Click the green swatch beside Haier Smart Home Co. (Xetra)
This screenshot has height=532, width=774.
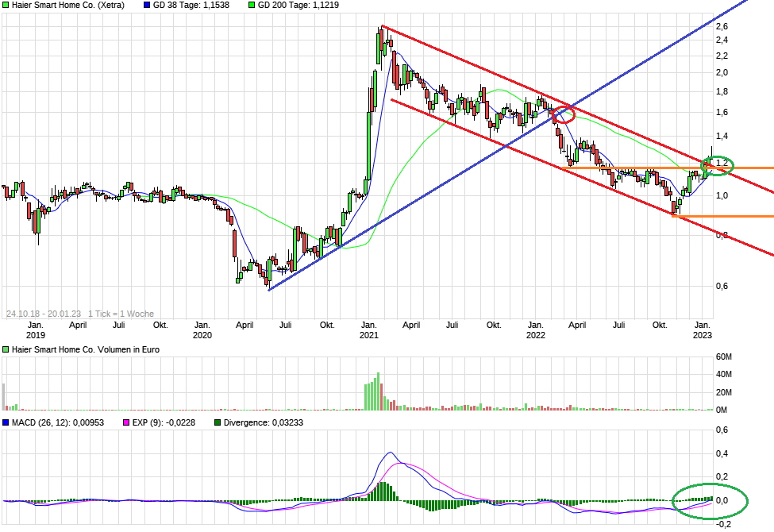[6, 5]
